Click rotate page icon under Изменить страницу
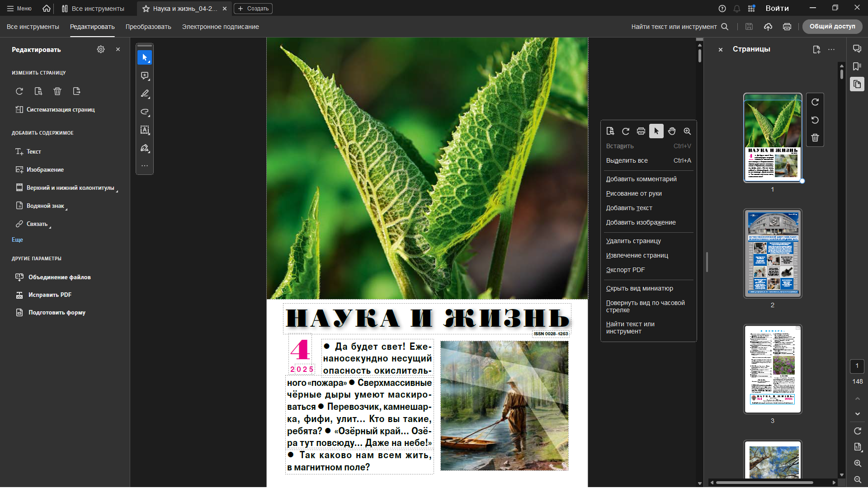Viewport: 868px width, 488px height. pos(19,91)
